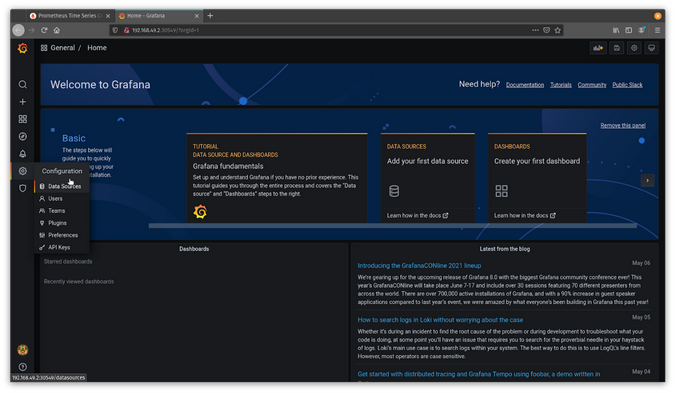Viewport: 675px width, 393px height.
Task: Open Introducing the GrafanaCONline 2021 lineup post
Action: coord(419,266)
